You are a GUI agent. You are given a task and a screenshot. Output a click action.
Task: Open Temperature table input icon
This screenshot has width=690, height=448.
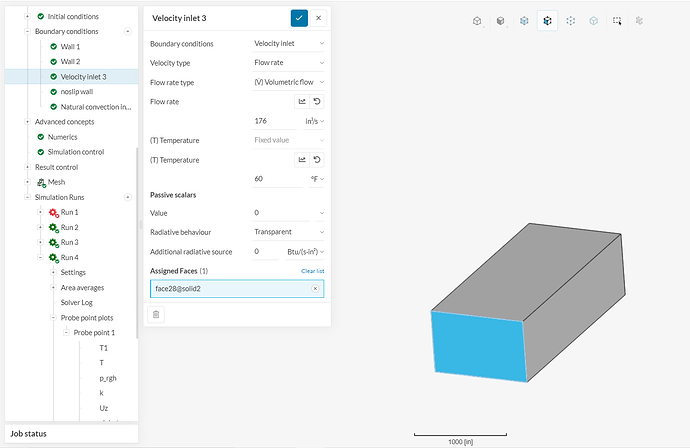click(302, 159)
